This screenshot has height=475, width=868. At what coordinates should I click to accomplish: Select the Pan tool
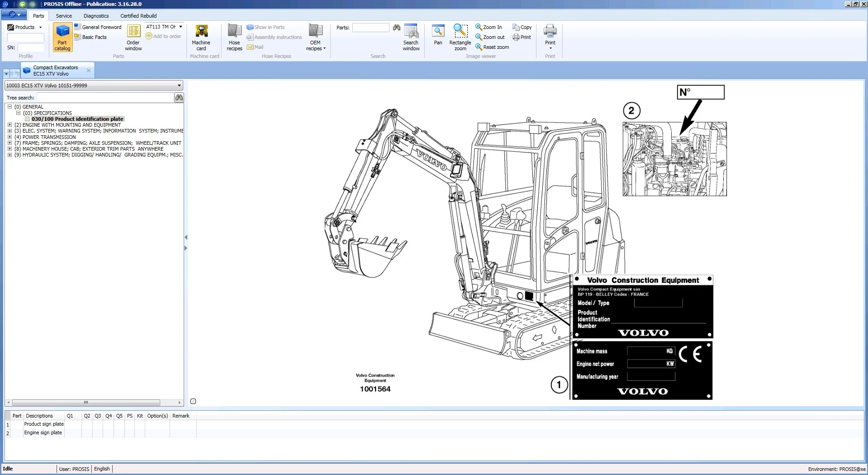click(438, 35)
